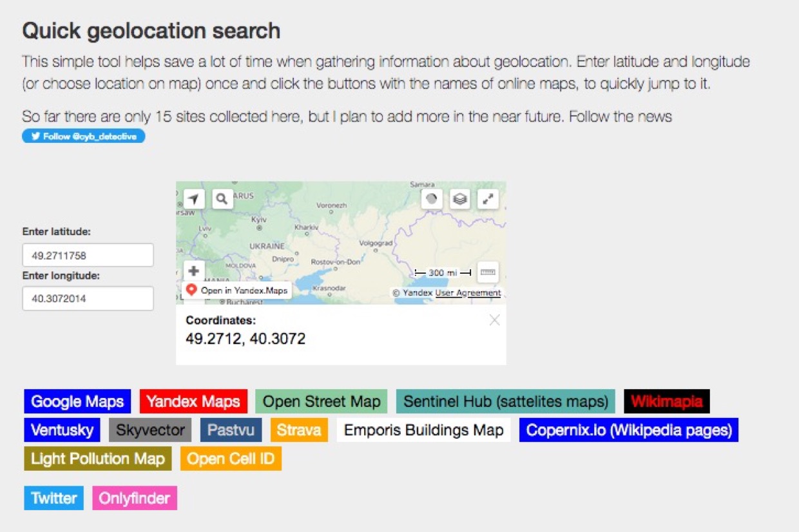Image resolution: width=799 pixels, height=532 pixels.
Task: Click Copernix.io Wikipedia pages button
Action: [x=629, y=430]
